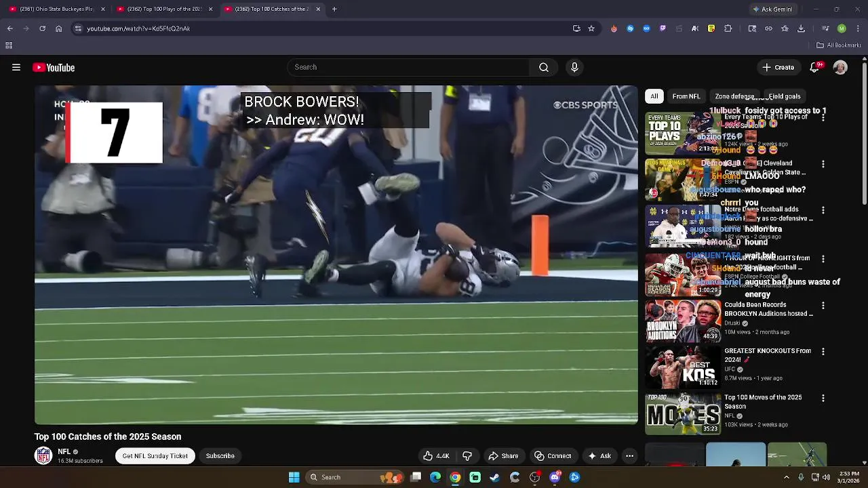Open options for Every Teams Top 10 Plays
Viewport: 868px width, 488px height.
point(823,118)
